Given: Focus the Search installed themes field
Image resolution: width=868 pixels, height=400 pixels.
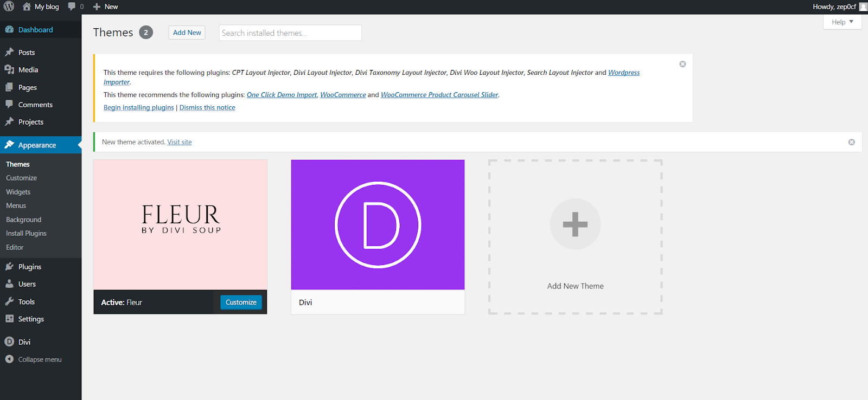Looking at the screenshot, I should 290,33.
